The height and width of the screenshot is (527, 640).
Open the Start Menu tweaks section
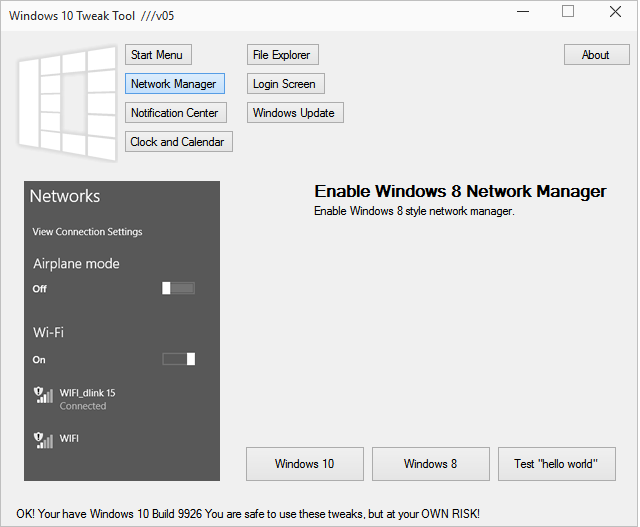[x=158, y=55]
